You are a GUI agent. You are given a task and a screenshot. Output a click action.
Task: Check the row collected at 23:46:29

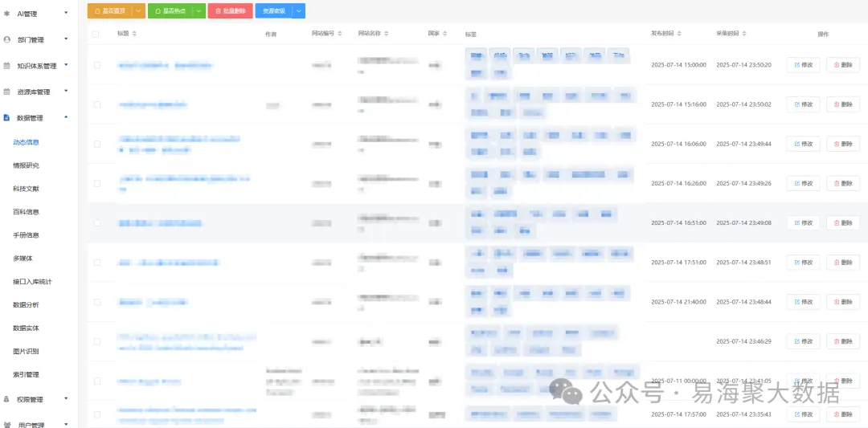pyautogui.click(x=97, y=341)
